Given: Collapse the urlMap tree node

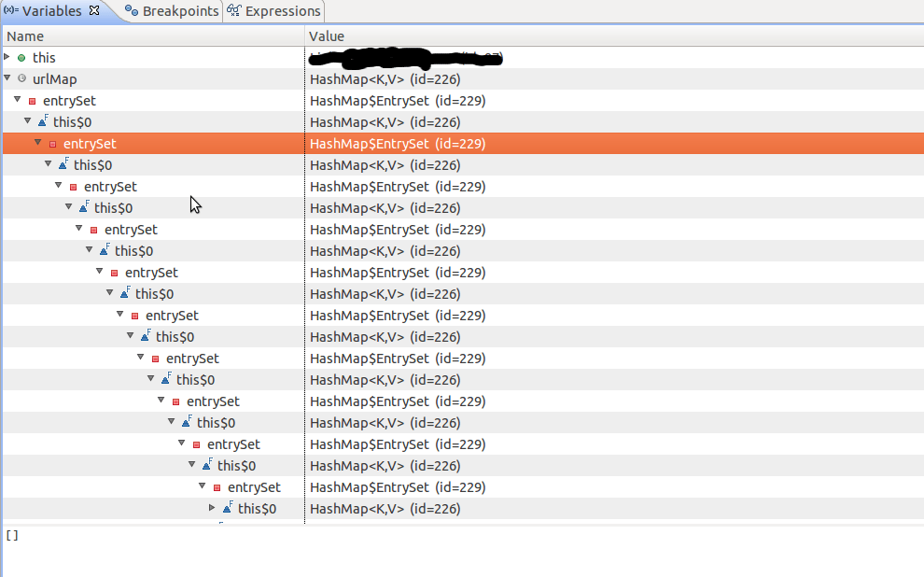Looking at the screenshot, I should (7, 78).
